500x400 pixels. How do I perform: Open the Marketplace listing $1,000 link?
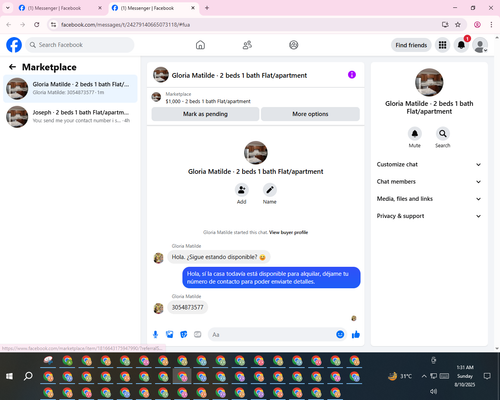[208, 101]
